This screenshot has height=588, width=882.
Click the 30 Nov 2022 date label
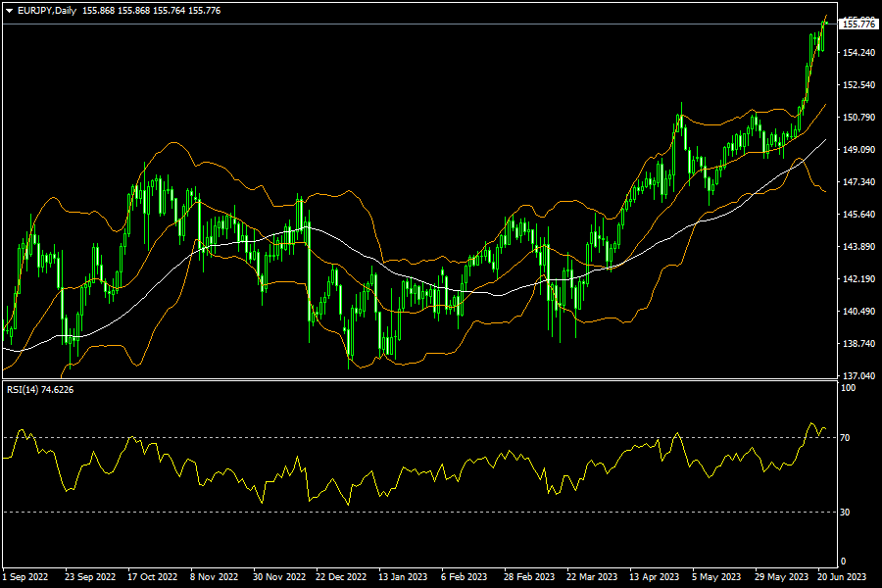[279, 577]
